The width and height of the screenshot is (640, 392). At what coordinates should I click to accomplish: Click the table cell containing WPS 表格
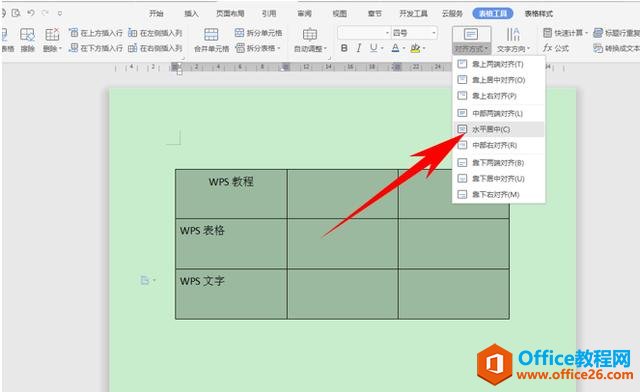[x=231, y=243]
